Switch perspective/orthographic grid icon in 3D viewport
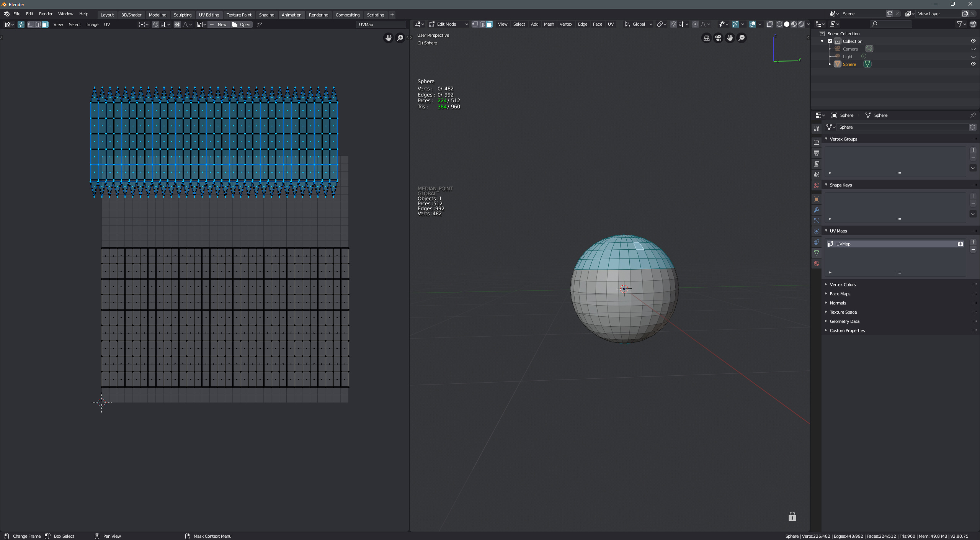 (x=707, y=38)
